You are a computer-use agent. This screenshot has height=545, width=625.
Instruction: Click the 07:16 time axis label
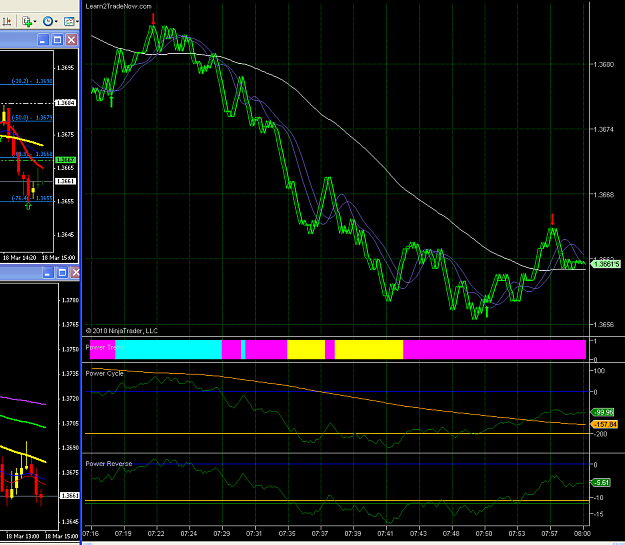click(x=90, y=533)
